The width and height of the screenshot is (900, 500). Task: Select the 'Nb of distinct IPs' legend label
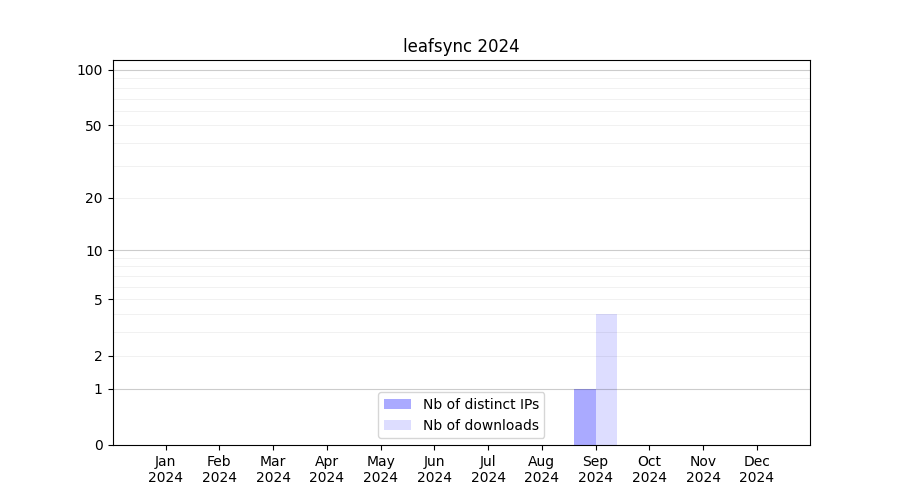(x=480, y=404)
